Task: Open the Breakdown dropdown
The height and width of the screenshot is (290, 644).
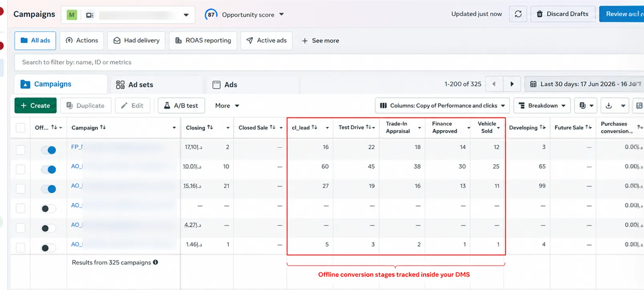Action: point(542,106)
